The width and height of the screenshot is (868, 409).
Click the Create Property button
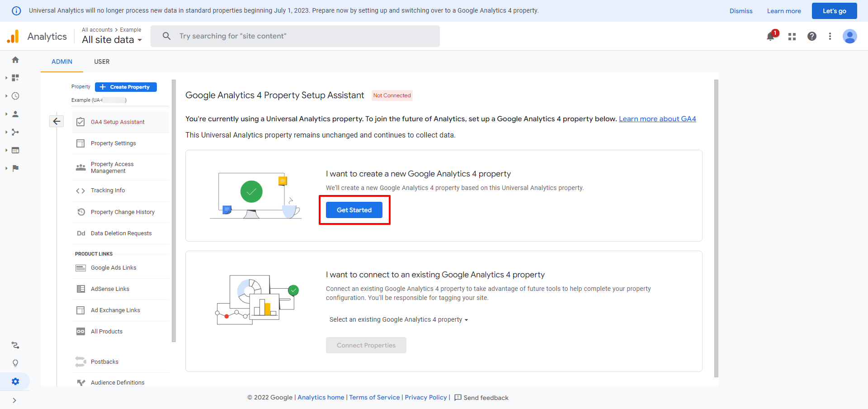click(126, 87)
